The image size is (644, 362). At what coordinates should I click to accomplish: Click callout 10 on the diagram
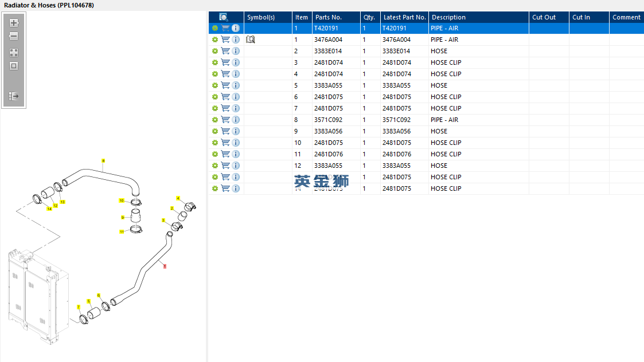[122, 200]
